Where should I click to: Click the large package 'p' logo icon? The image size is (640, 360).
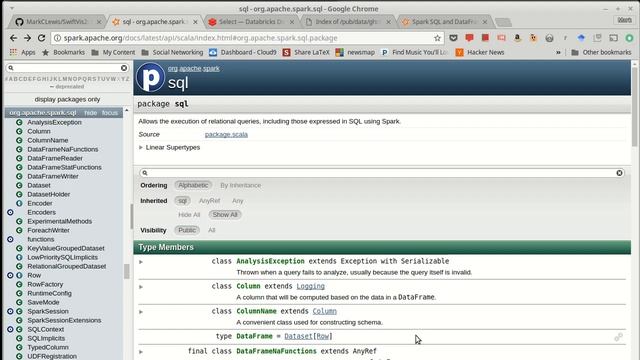(150, 77)
